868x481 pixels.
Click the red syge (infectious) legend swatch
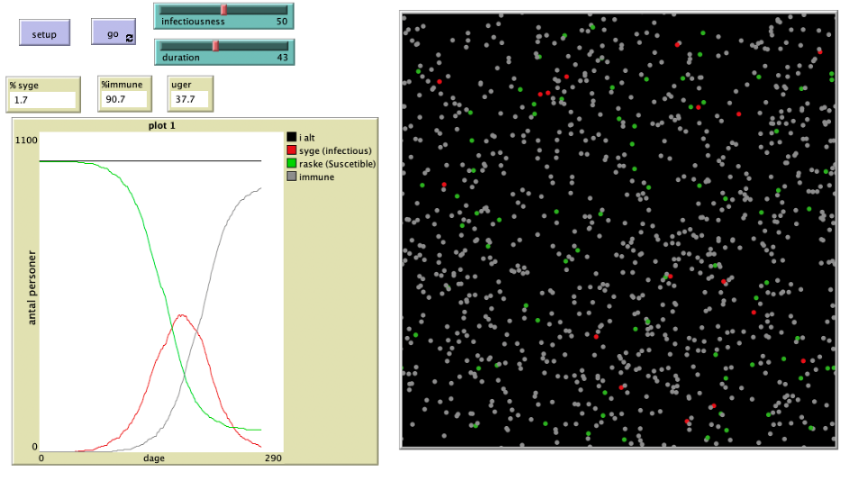[292, 151]
